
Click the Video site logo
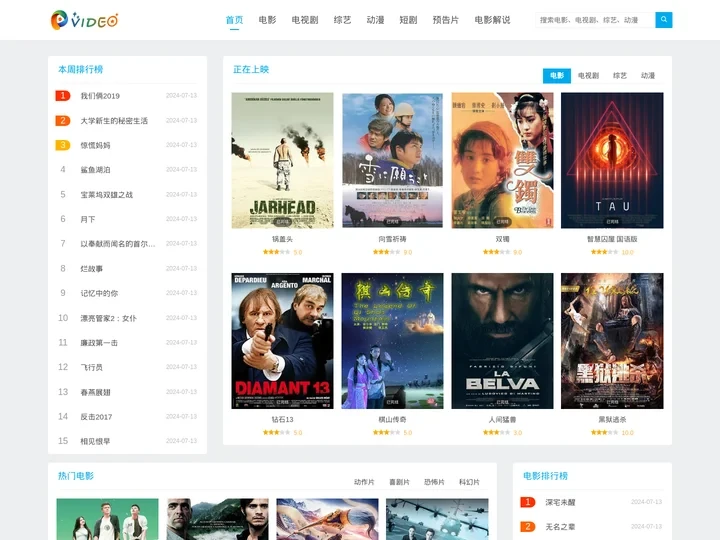click(84, 20)
